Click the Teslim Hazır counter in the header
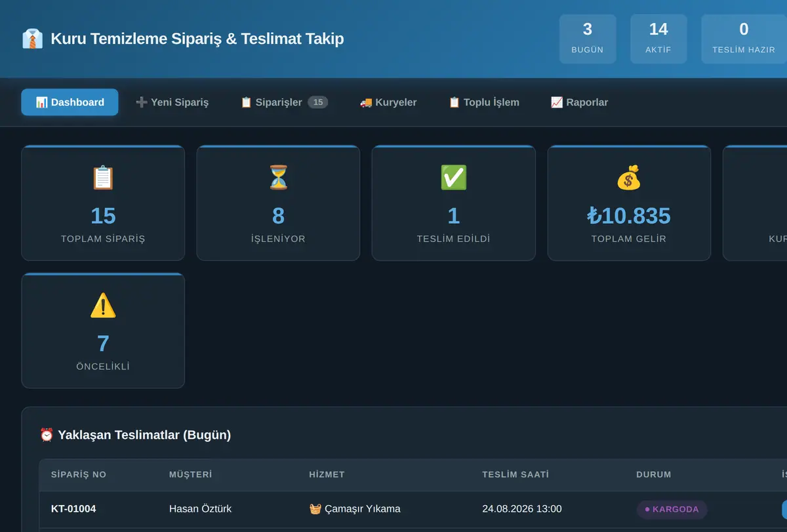Viewport: 787px width, 532px height. pyautogui.click(x=744, y=39)
